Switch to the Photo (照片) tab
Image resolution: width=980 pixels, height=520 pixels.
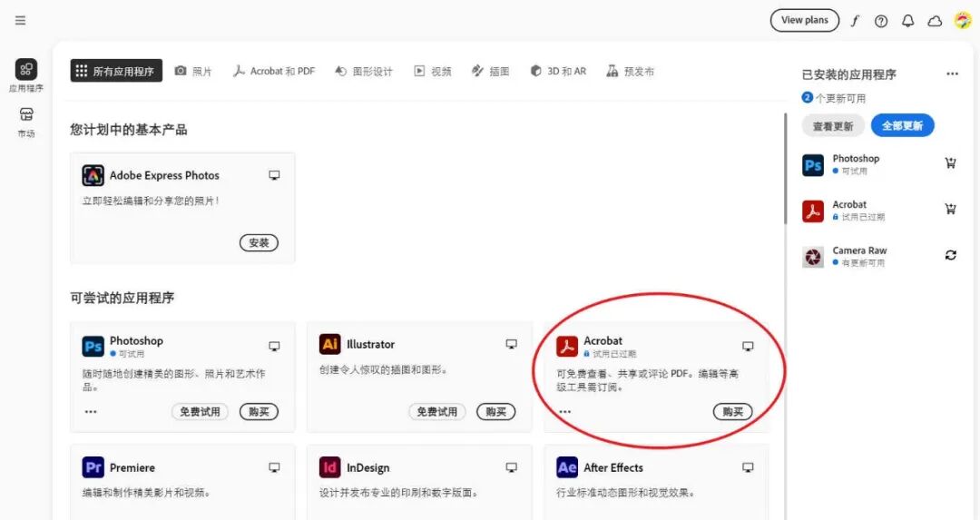click(x=193, y=72)
